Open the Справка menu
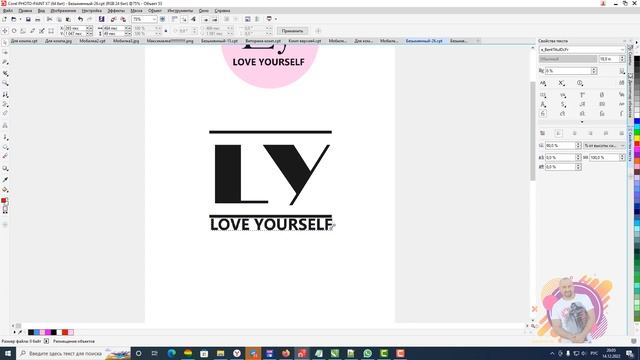 [222, 11]
